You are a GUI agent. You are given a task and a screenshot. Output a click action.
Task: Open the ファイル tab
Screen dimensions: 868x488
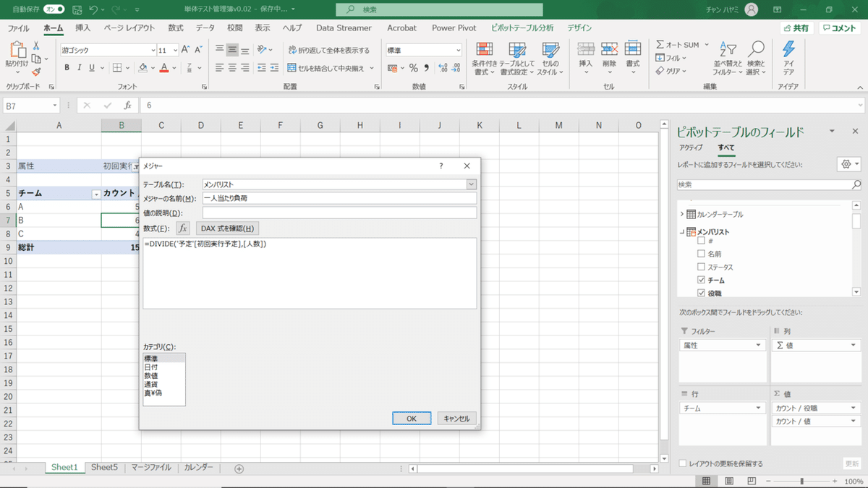click(x=18, y=28)
